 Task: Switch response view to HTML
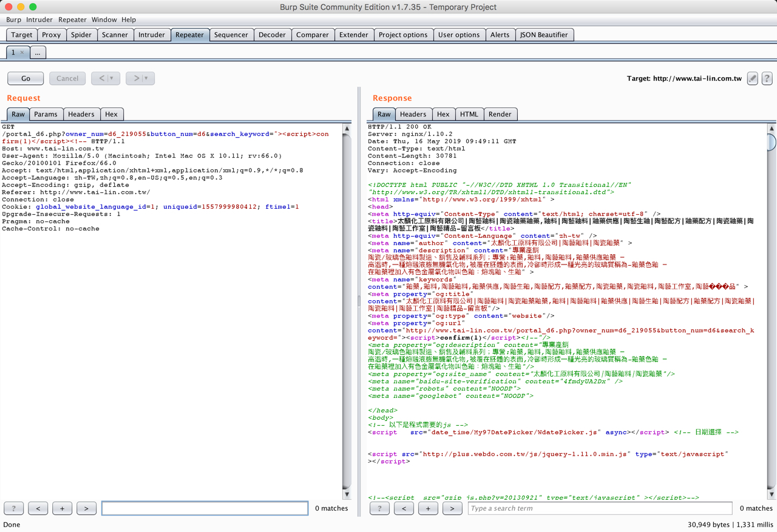[469, 114]
